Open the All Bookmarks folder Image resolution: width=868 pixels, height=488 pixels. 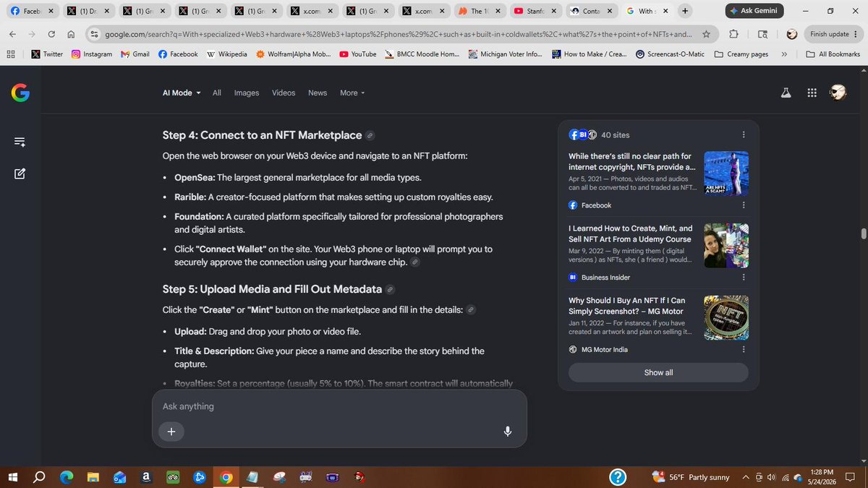point(833,54)
